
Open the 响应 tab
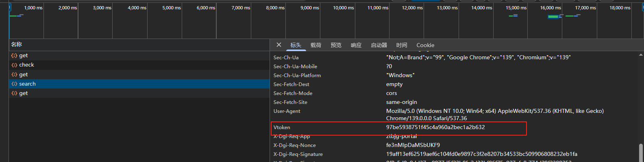click(x=356, y=45)
